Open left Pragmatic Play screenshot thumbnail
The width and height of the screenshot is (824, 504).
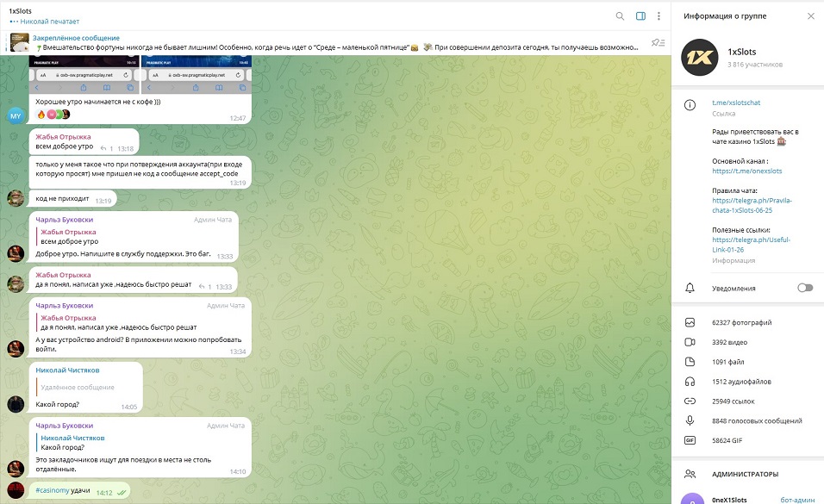coord(84,74)
